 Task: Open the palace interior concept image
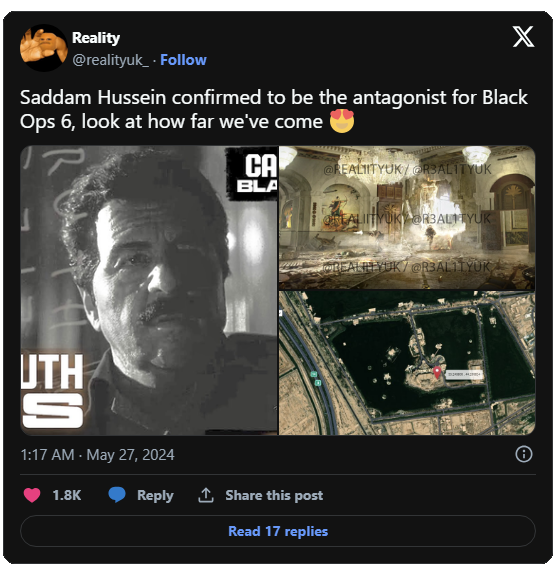coord(407,218)
